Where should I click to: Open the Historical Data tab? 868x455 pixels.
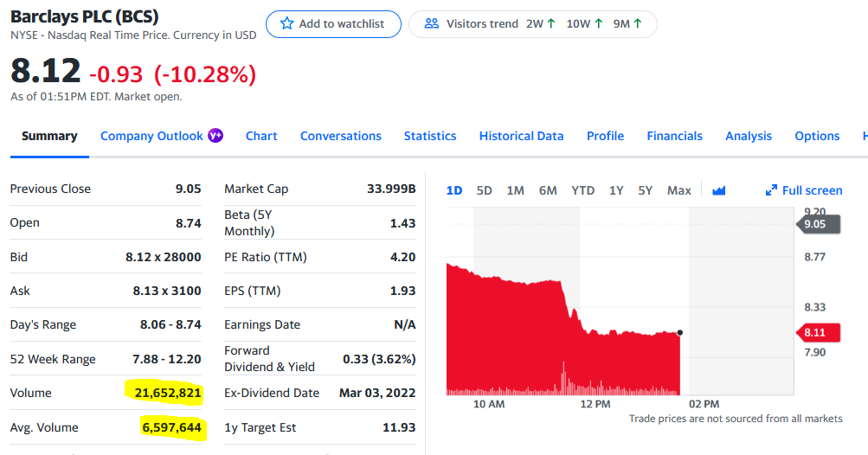[x=522, y=136]
